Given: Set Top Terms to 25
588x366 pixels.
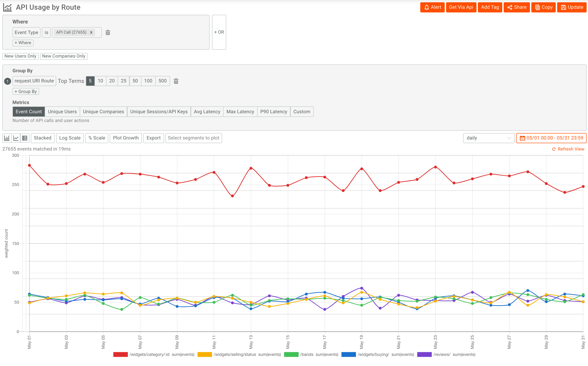Looking at the screenshot, I should pyautogui.click(x=123, y=81).
